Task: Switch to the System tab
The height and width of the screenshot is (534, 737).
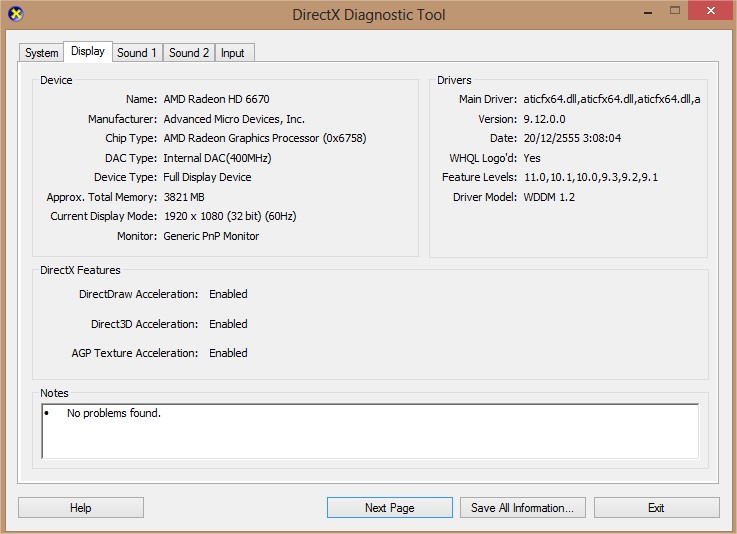Action: point(41,53)
